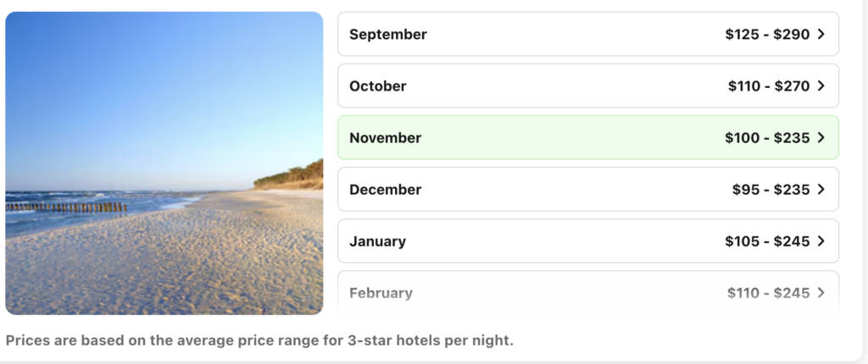868x364 pixels.
Task: Select the January month label
Action: (x=377, y=241)
